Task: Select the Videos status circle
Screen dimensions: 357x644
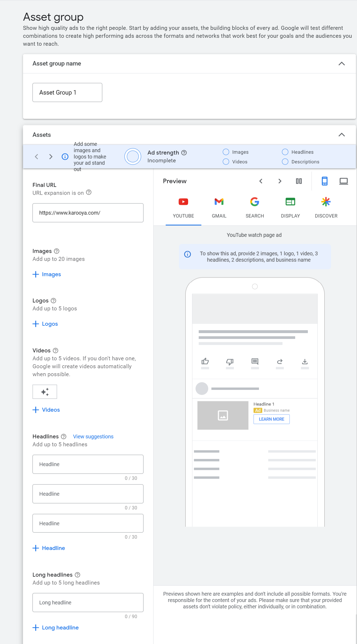Action: click(226, 162)
